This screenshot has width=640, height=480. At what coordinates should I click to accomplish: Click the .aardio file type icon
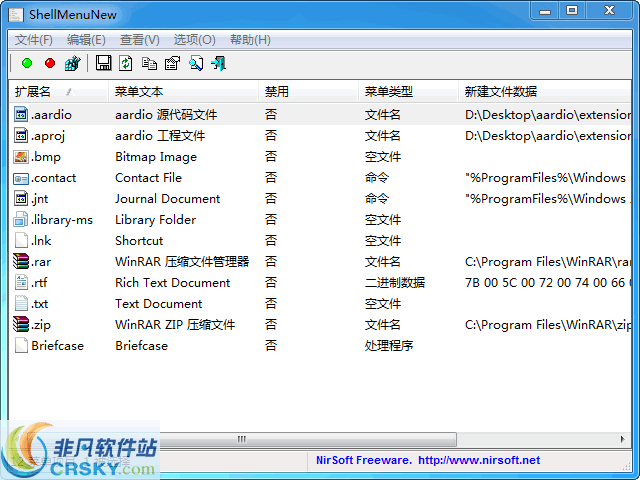click(x=21, y=114)
